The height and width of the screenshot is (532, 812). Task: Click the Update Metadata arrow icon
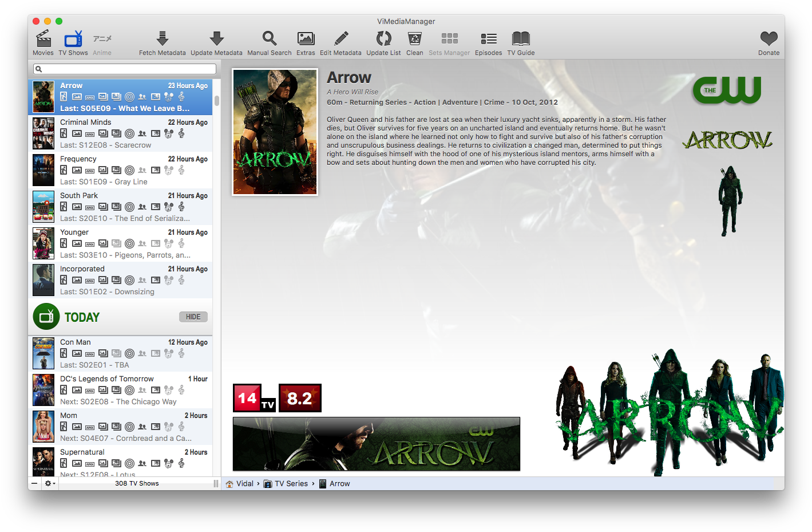click(216, 39)
